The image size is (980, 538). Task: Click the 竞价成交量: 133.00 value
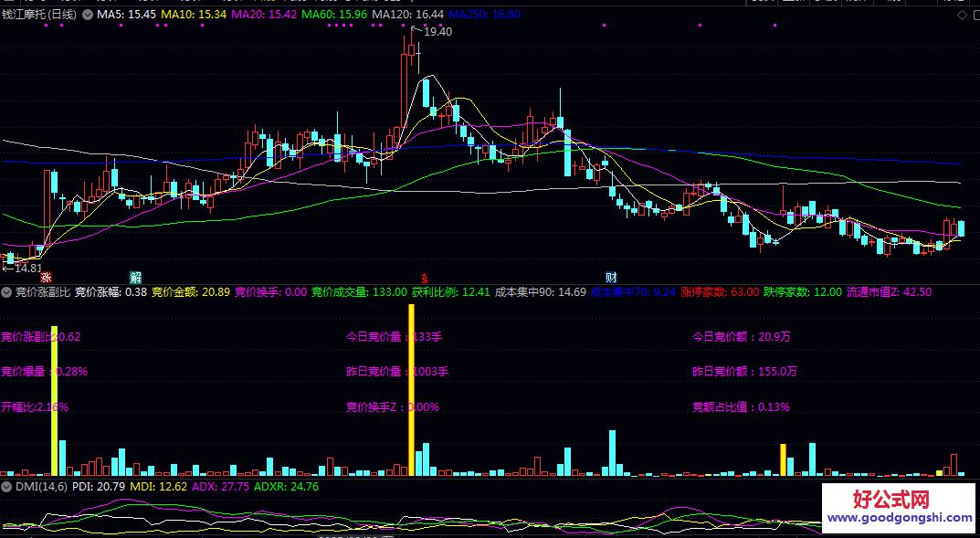[359, 291]
